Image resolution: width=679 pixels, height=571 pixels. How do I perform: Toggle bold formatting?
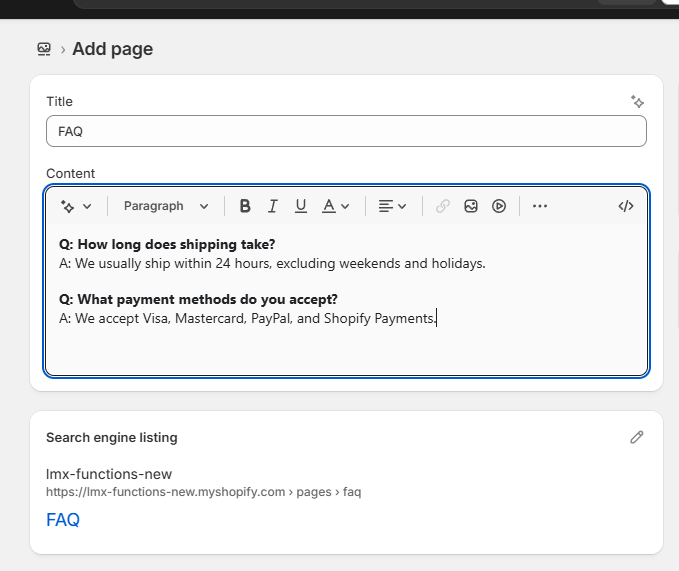(x=245, y=206)
